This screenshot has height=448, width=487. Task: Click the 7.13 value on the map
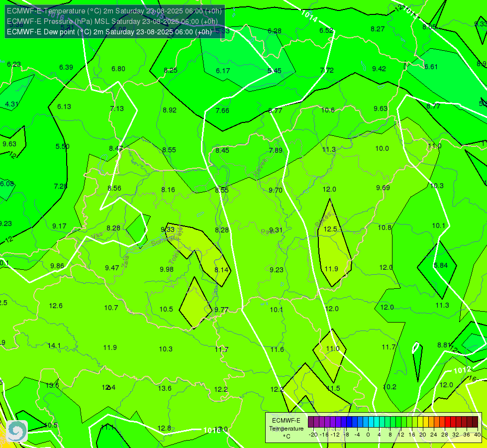[x=117, y=109]
